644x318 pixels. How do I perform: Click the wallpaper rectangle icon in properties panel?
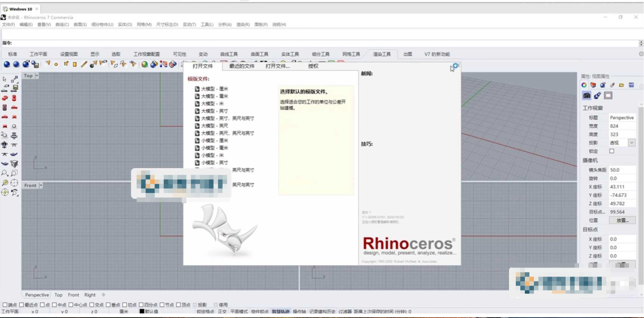[x=608, y=96]
